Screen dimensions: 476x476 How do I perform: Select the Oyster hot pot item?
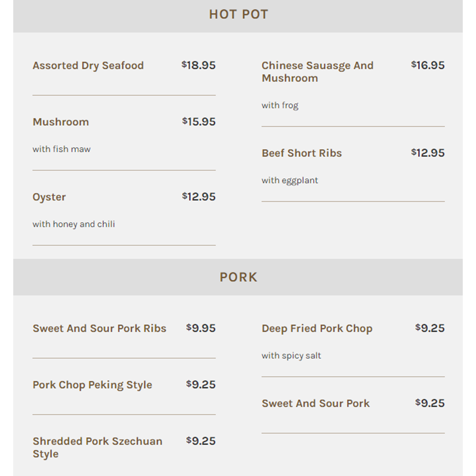49,197
